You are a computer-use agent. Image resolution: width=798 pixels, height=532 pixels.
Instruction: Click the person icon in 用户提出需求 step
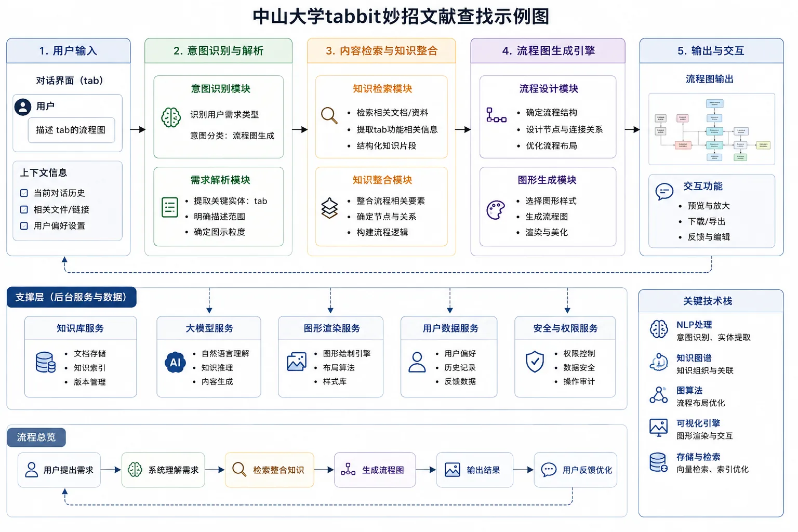(32, 470)
